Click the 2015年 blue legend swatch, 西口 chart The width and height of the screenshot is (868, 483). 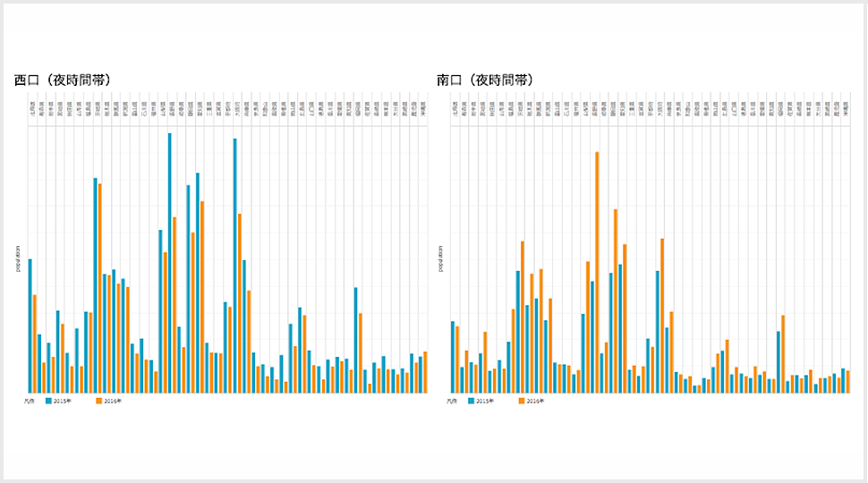click(x=48, y=401)
